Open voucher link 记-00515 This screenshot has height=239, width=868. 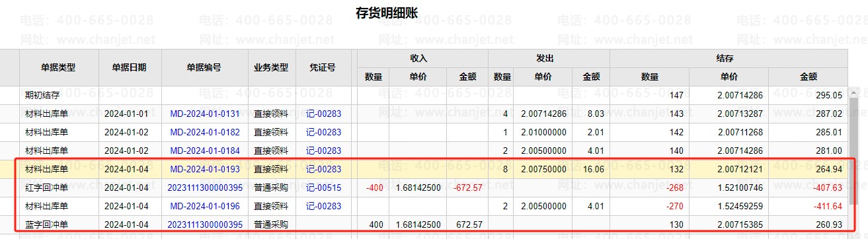(324, 188)
